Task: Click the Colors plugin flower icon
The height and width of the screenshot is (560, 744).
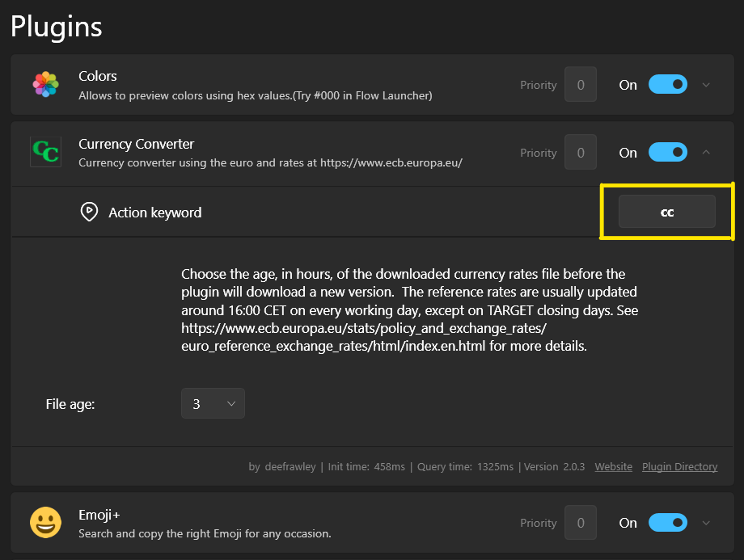Action: pos(45,84)
